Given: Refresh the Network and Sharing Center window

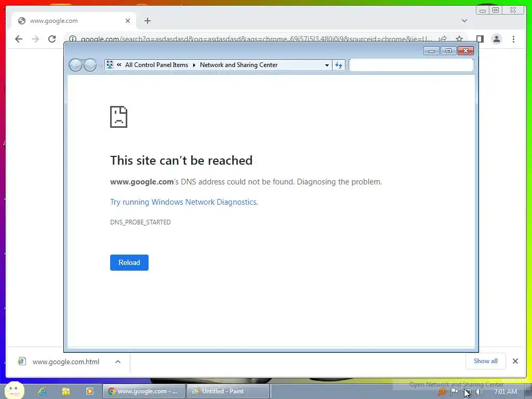Looking at the screenshot, I should [x=339, y=65].
